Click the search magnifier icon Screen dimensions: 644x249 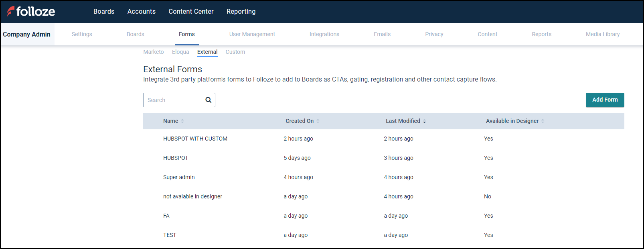208,100
